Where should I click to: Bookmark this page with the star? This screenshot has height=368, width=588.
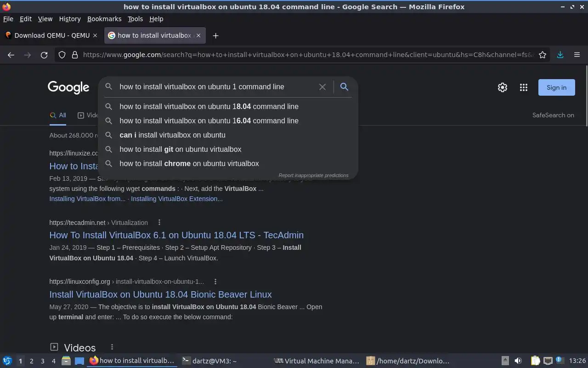(x=543, y=55)
